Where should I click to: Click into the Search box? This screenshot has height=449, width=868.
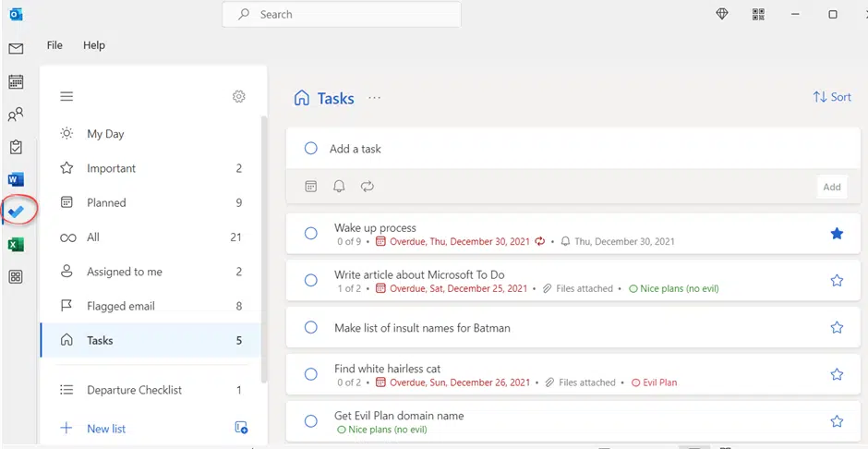[342, 15]
